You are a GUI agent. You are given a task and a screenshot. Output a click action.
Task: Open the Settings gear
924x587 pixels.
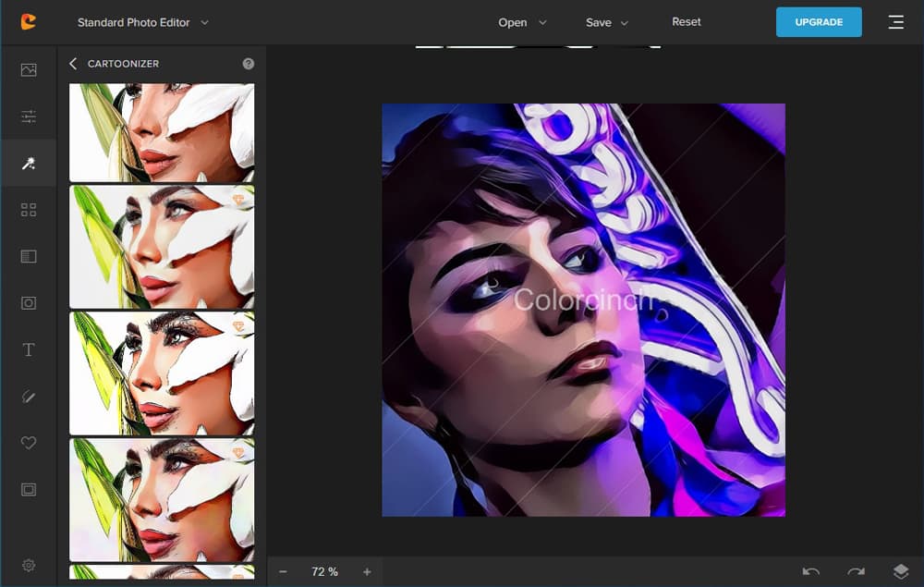click(29, 565)
